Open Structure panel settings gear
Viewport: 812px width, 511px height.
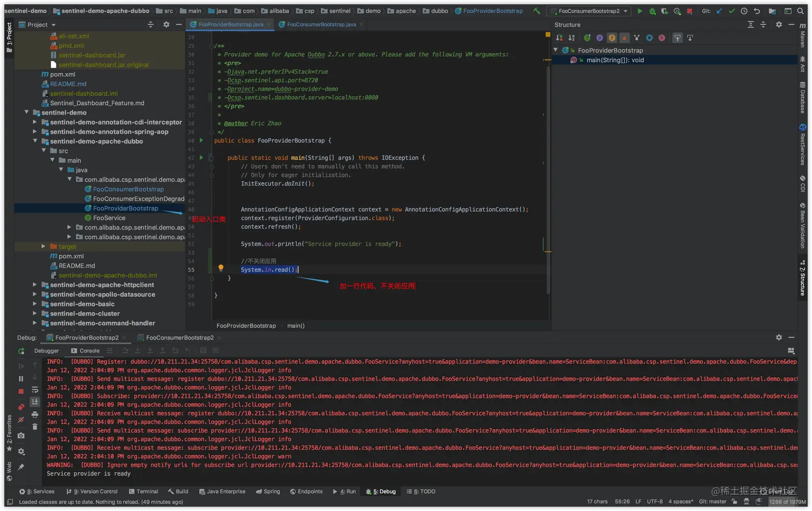pos(779,25)
